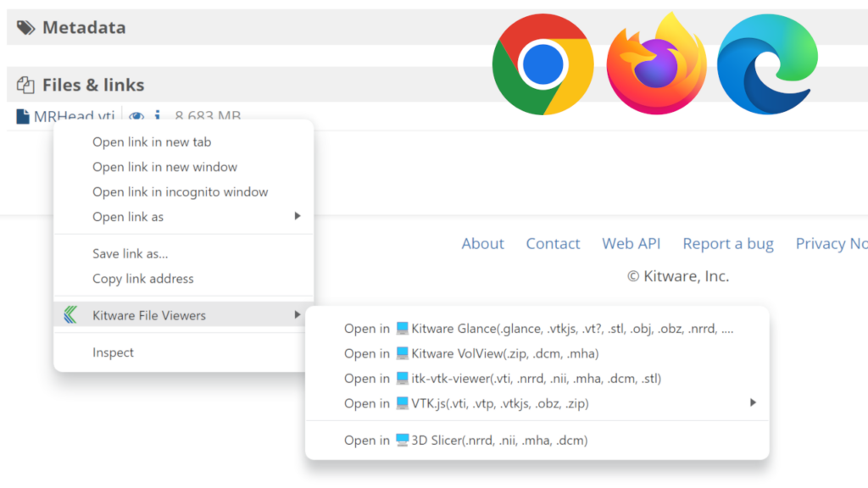Click the green Kitware File Viewers extension icon
The height and width of the screenshot is (488, 868).
pos(73,314)
